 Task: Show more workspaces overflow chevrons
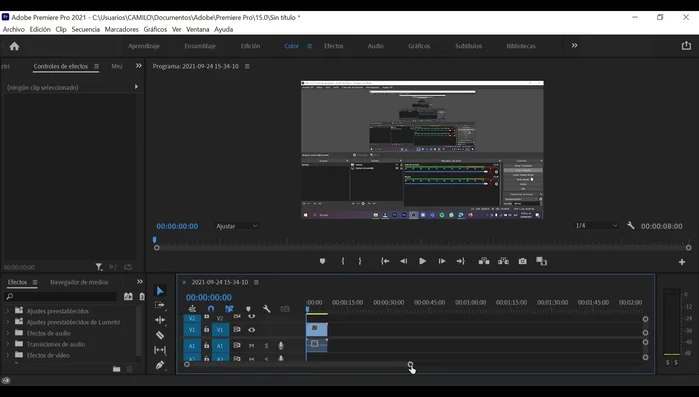[575, 45]
